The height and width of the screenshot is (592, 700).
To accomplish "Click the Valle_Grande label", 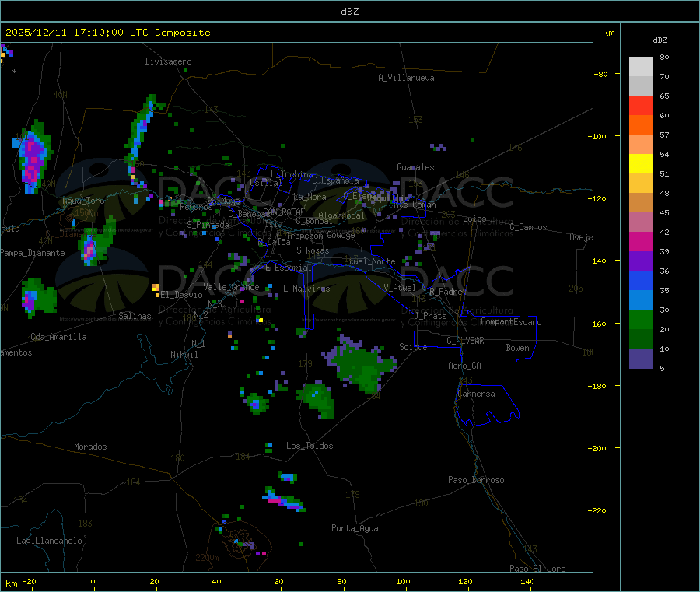I will click(x=231, y=287).
